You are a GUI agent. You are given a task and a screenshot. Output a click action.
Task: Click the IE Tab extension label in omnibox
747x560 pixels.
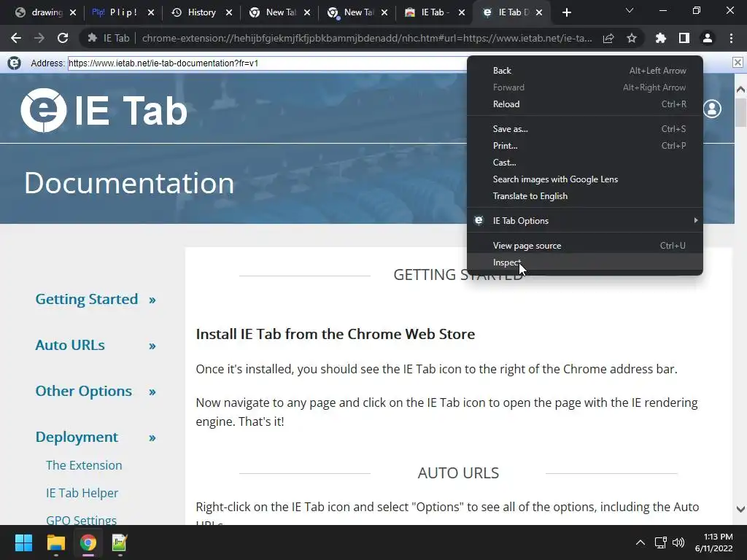[x=109, y=38]
